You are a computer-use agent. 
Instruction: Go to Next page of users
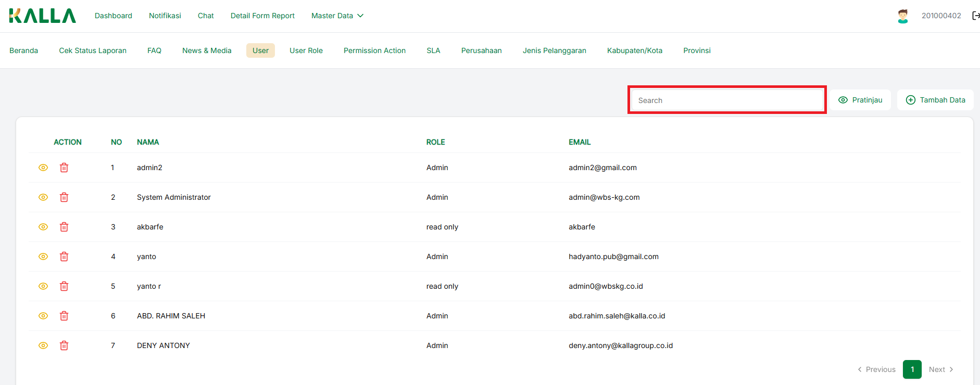click(941, 369)
